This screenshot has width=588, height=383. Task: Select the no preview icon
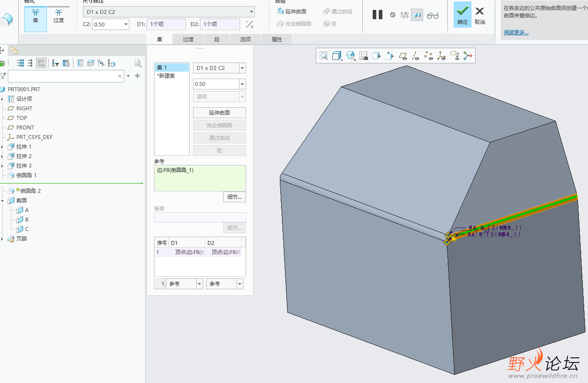393,15
